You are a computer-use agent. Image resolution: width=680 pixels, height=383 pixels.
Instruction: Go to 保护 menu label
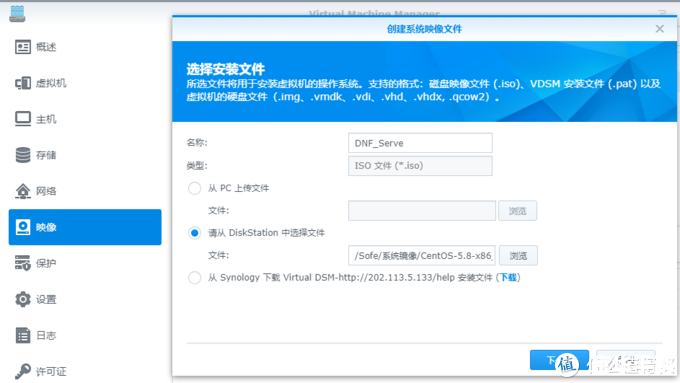(46, 263)
